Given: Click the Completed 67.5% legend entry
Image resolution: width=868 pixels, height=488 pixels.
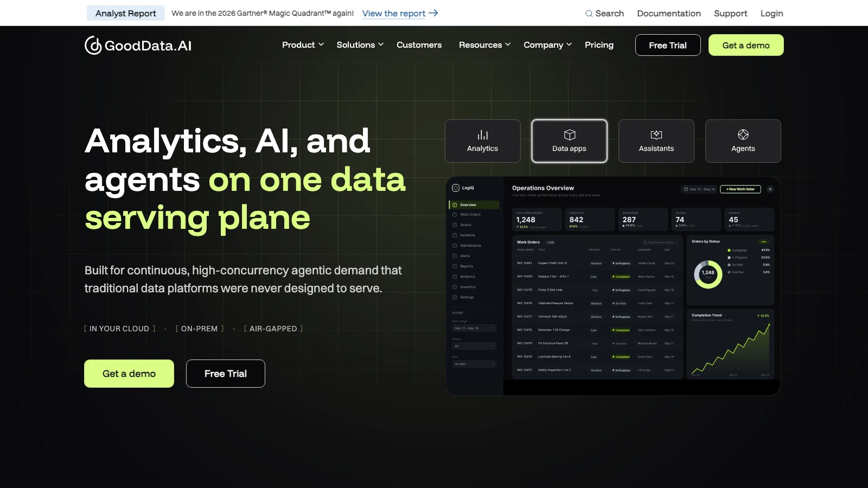Looking at the screenshot, I should point(749,251).
